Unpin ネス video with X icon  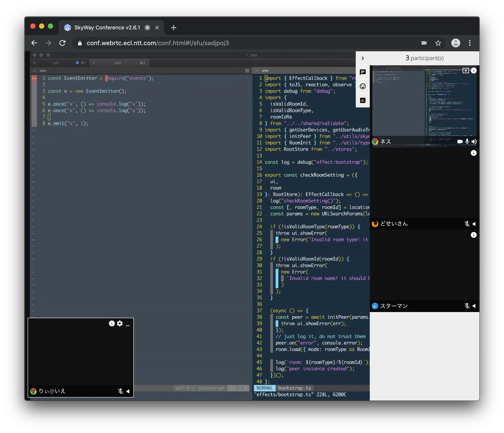click(466, 71)
